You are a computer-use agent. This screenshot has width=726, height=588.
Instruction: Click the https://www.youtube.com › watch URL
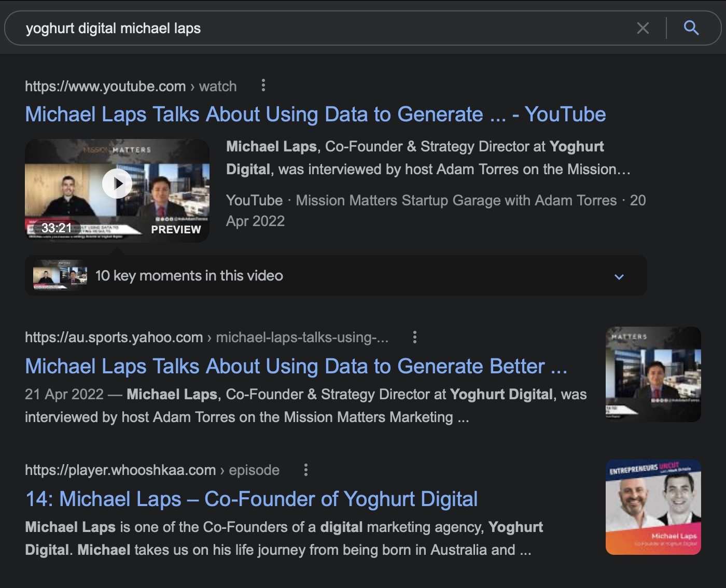tap(131, 86)
